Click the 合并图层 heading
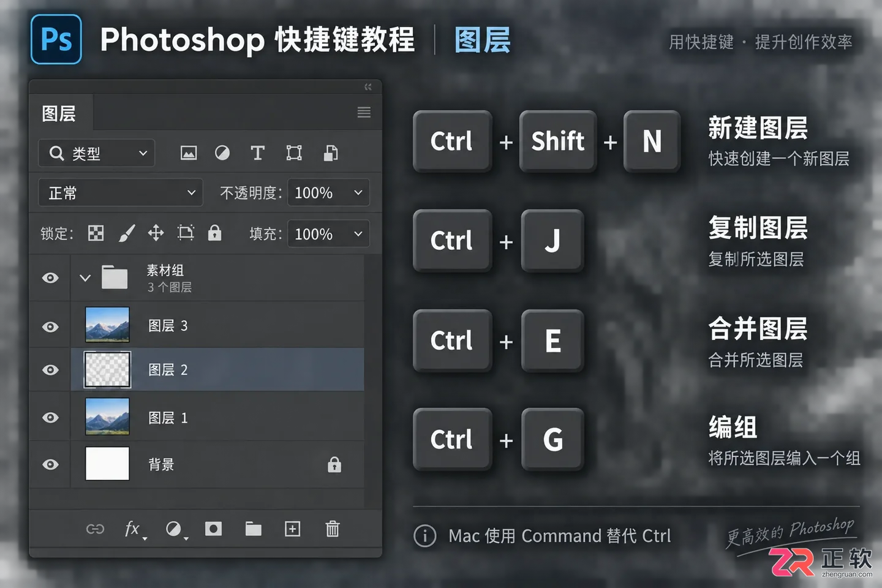The width and height of the screenshot is (882, 588). [x=758, y=328]
